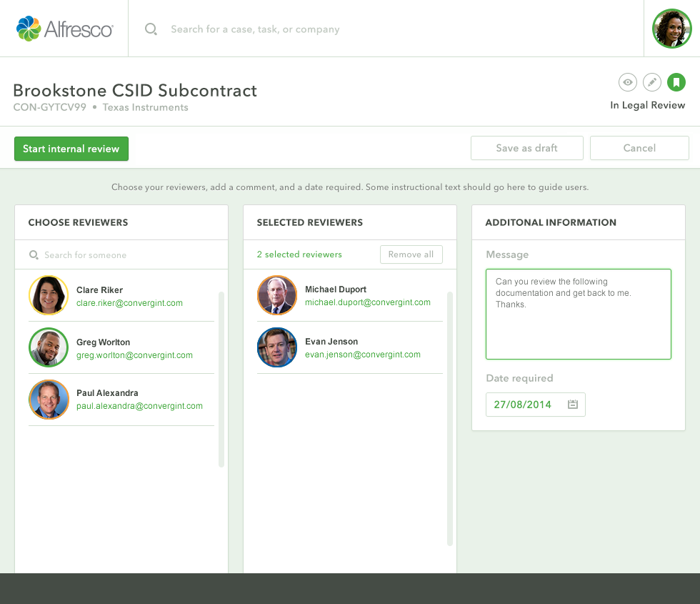Select Greg Worlton as reviewer
700x604 pixels.
(121, 347)
